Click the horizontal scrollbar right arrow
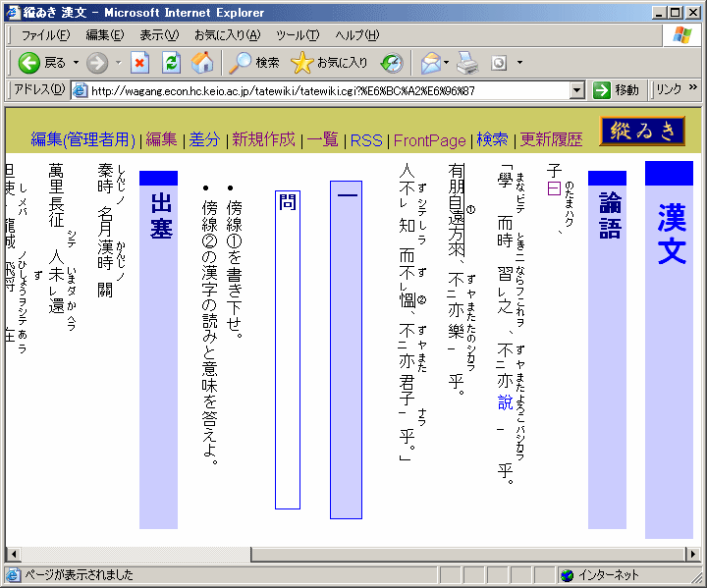 pyautogui.click(x=691, y=555)
